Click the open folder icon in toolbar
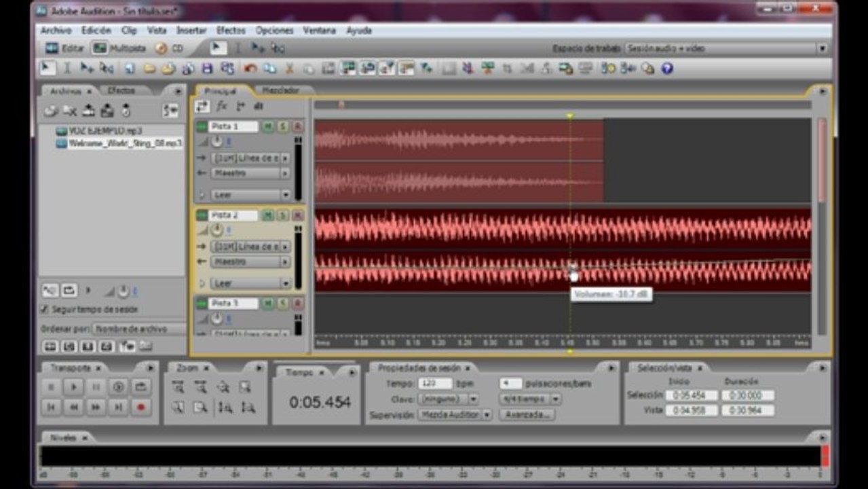The width and height of the screenshot is (868, 489). click(149, 69)
